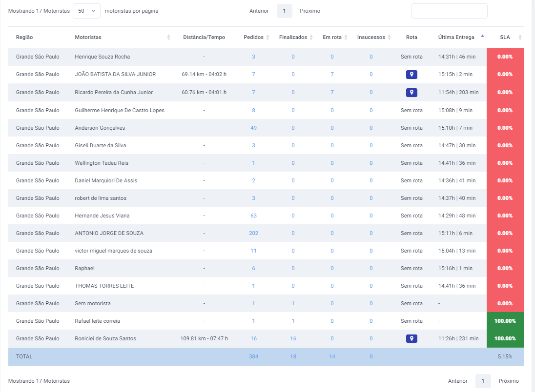The image size is (535, 392).
Task: Open route map for JOÃO BATISTA DA SILVA JUNIOR
Action: pyautogui.click(x=412, y=74)
